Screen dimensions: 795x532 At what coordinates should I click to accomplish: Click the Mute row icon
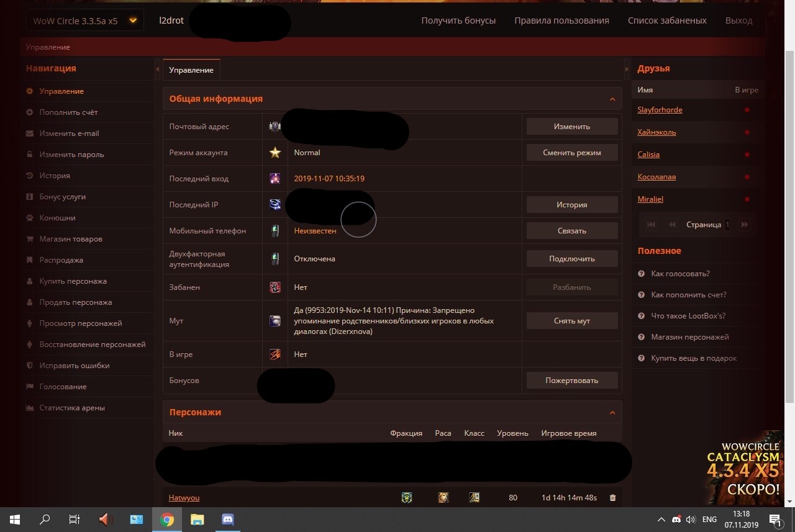275,321
